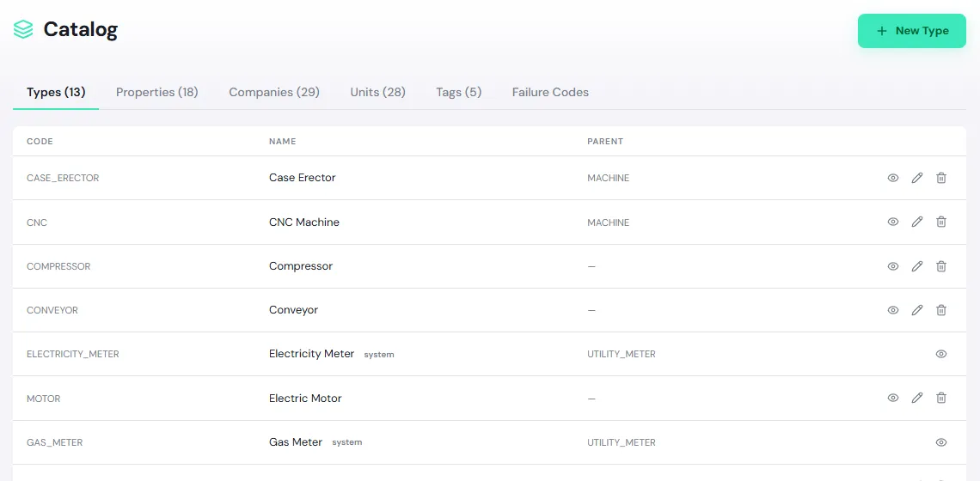View the CNC Machine type details
Image resolution: width=980 pixels, height=481 pixels.
point(893,222)
